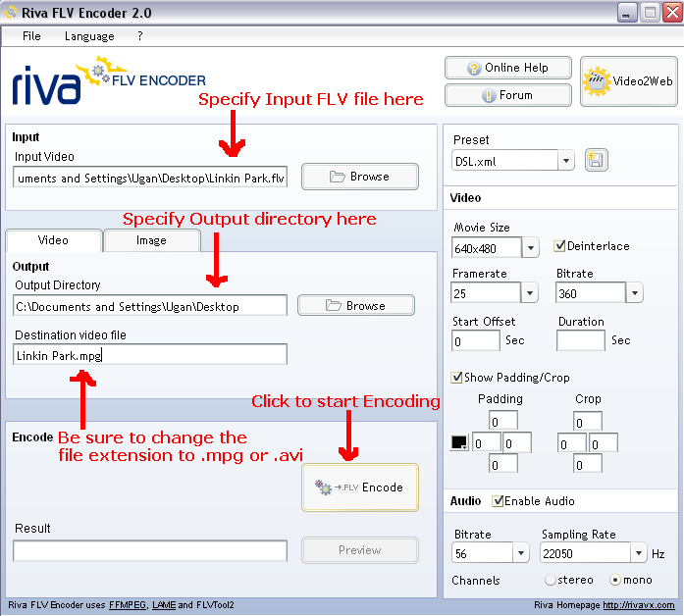The width and height of the screenshot is (684, 616).
Task: Open the Forum button
Action: (x=507, y=95)
